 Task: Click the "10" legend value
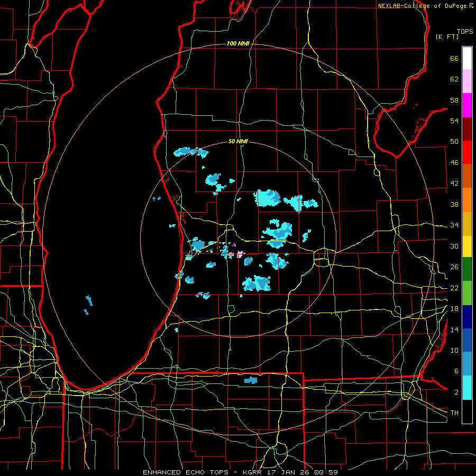454,351
